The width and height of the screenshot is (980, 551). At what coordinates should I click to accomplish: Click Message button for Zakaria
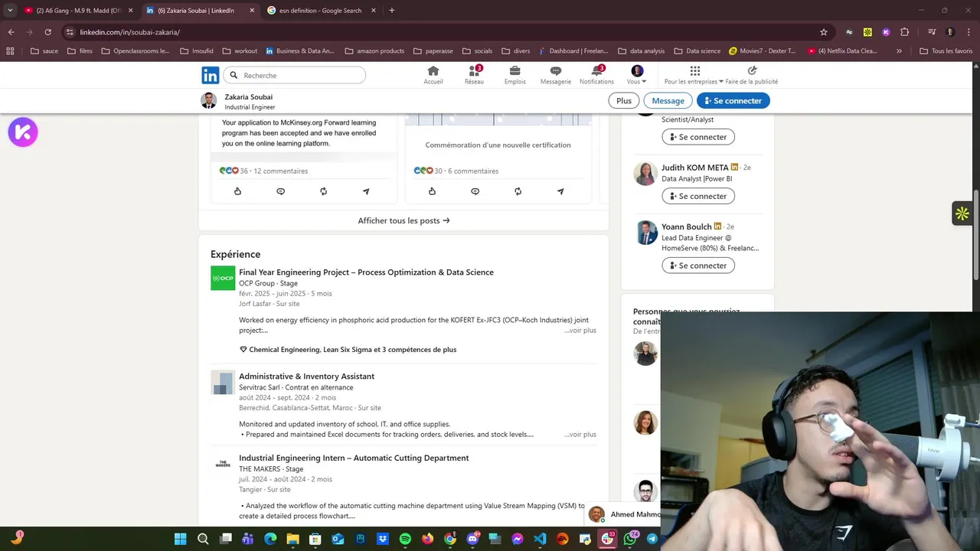pos(668,100)
